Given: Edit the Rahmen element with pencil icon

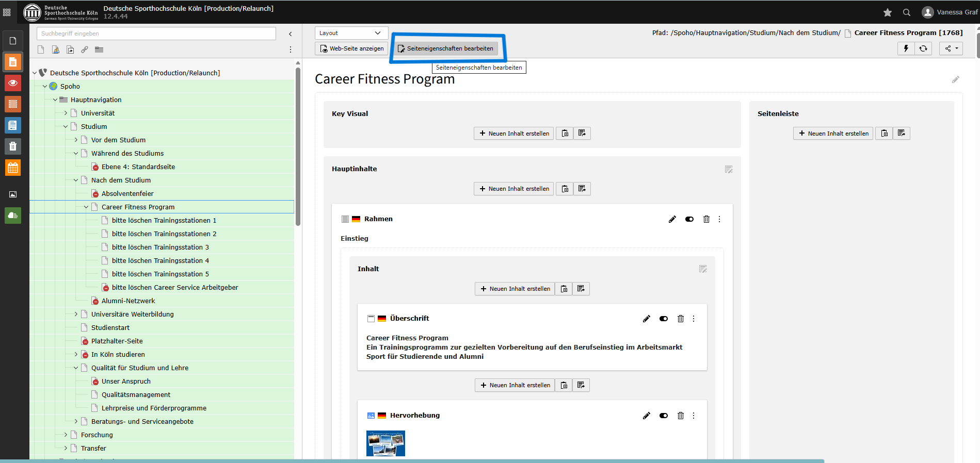Looking at the screenshot, I should (672, 219).
